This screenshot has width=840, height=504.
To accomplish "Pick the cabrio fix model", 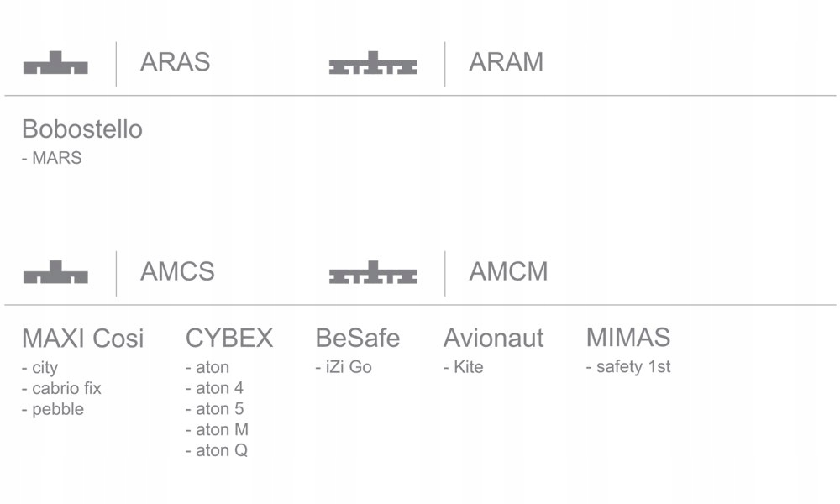I will pos(62,388).
